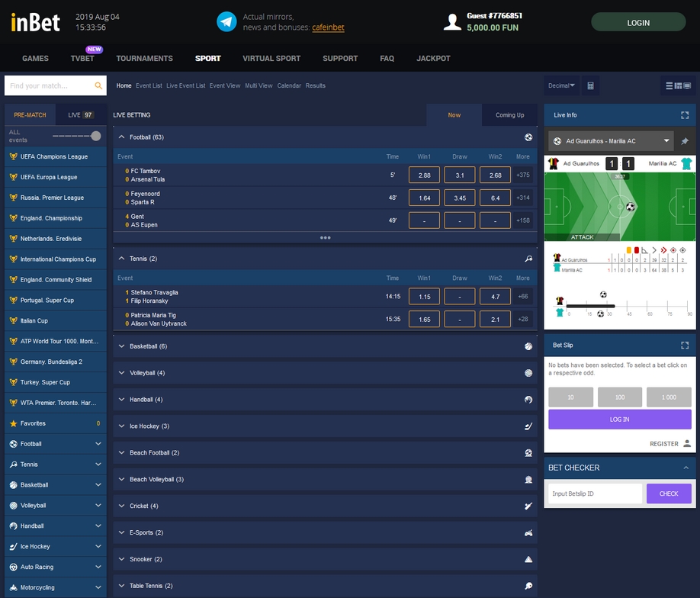
Task: Select the Coming Up tab
Action: (x=509, y=114)
